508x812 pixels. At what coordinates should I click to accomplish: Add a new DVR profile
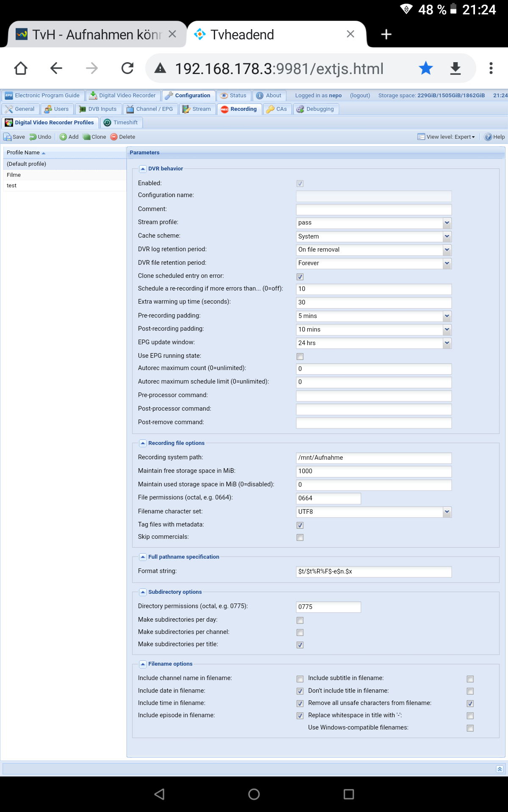pyautogui.click(x=69, y=137)
